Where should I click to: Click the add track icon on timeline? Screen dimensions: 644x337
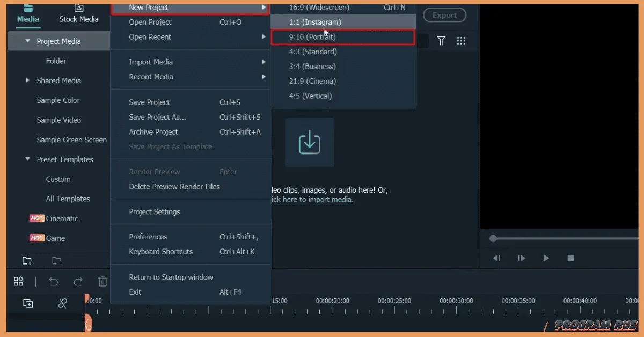28,304
